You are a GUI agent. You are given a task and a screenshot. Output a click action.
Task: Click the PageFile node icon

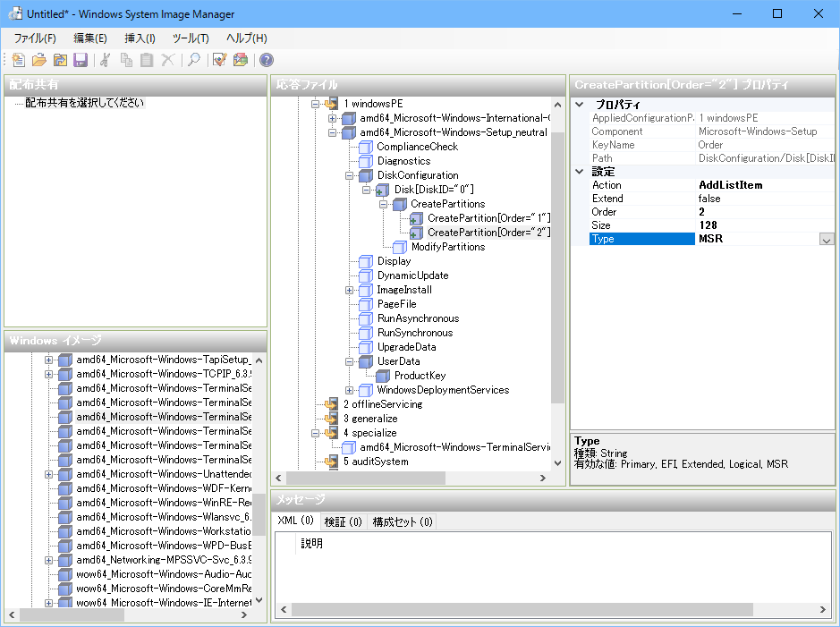(x=366, y=304)
